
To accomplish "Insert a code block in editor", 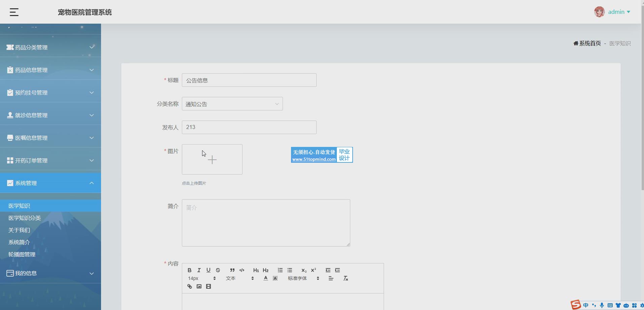I will point(242,270).
